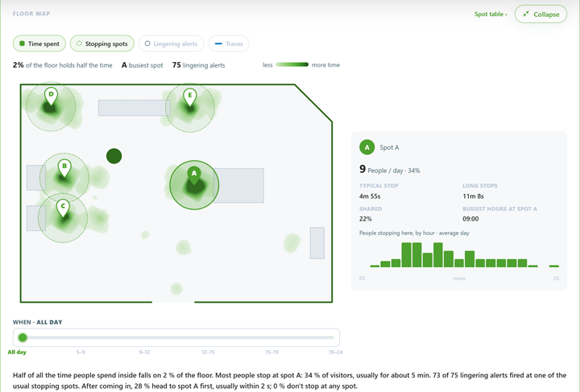Select the spot B map pin
The image size is (580, 392).
click(64, 168)
